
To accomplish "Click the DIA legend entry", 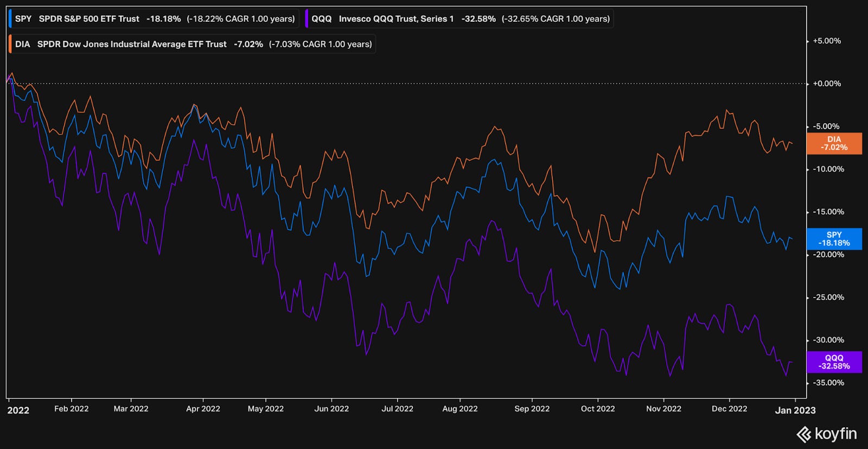I will 192,44.
